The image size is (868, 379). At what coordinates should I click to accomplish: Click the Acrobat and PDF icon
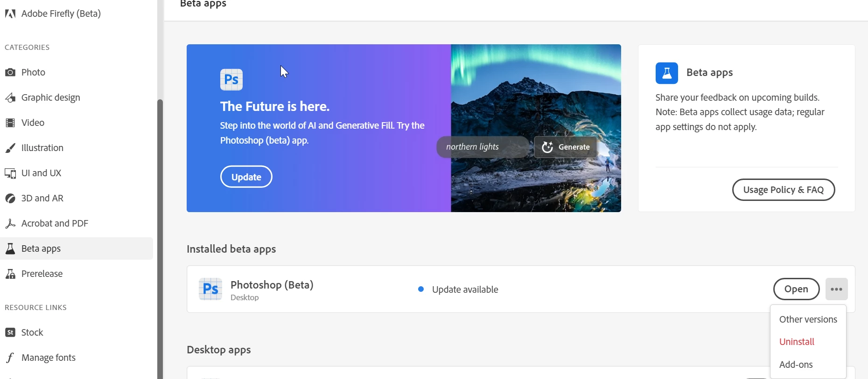click(x=10, y=223)
